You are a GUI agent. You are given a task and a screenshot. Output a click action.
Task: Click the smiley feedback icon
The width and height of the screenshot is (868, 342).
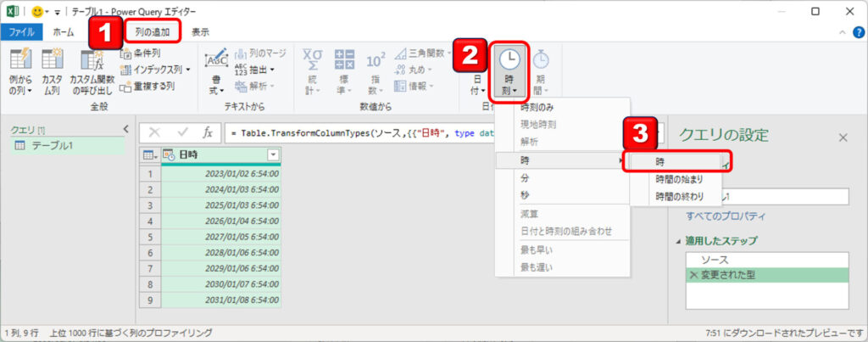pyautogui.click(x=37, y=12)
